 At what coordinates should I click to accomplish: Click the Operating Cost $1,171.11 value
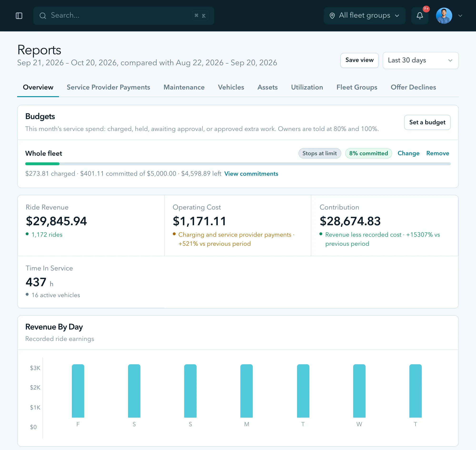199,221
